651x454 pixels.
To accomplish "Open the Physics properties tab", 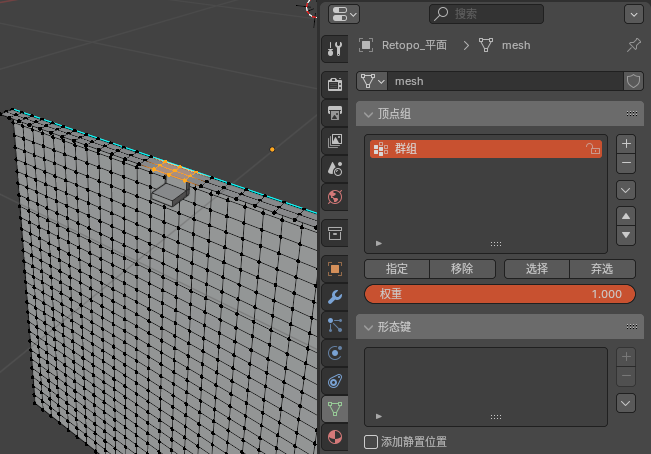I will [x=335, y=353].
